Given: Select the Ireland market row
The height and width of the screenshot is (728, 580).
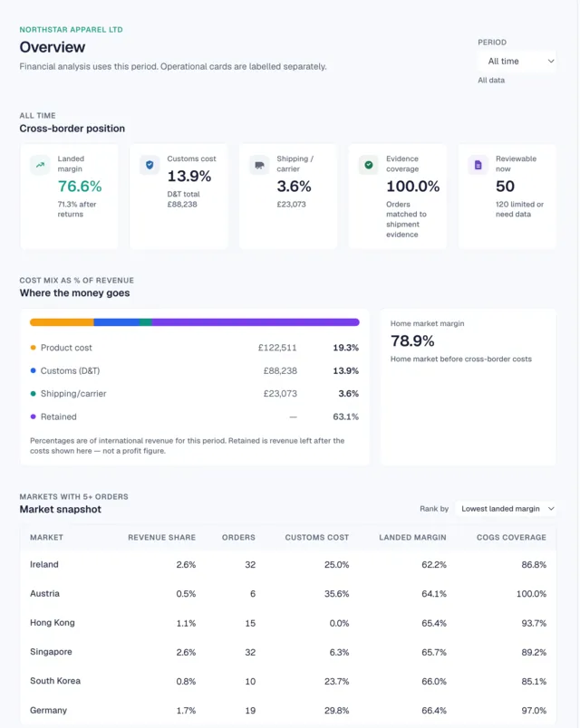Looking at the screenshot, I should [288, 565].
